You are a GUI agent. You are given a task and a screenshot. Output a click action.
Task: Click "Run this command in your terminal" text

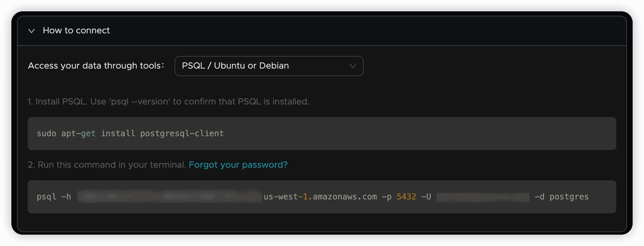coord(107,165)
